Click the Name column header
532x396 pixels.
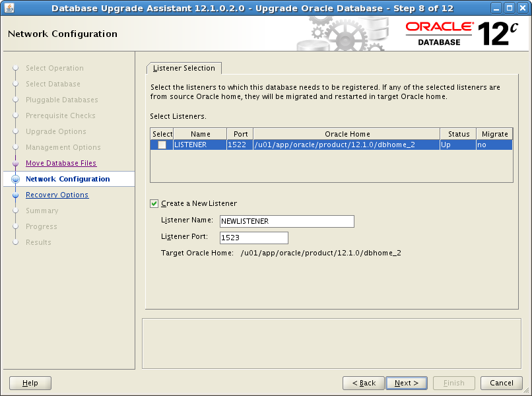coord(200,134)
